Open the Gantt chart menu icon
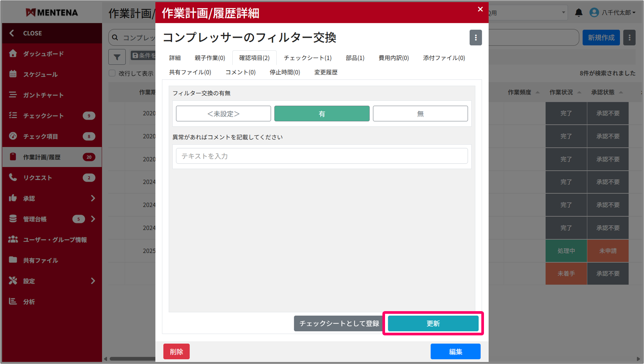 pos(13,95)
